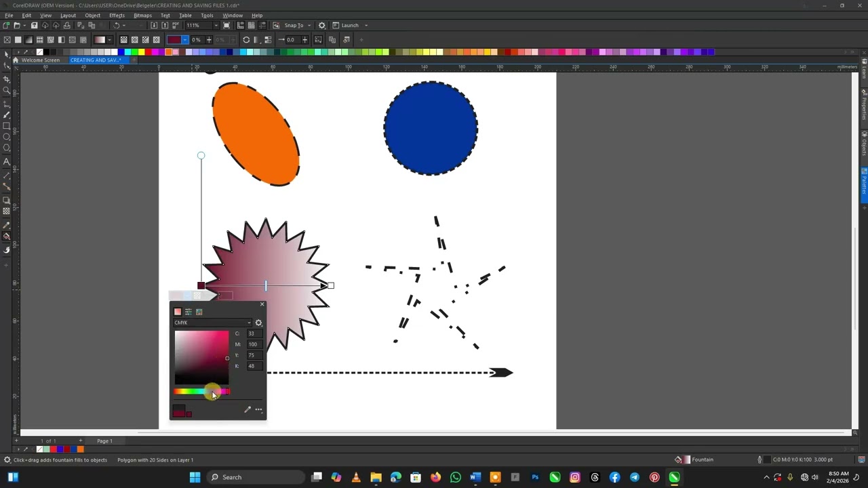
Task: Select the Artistic Media brush tool
Action: click(7, 115)
